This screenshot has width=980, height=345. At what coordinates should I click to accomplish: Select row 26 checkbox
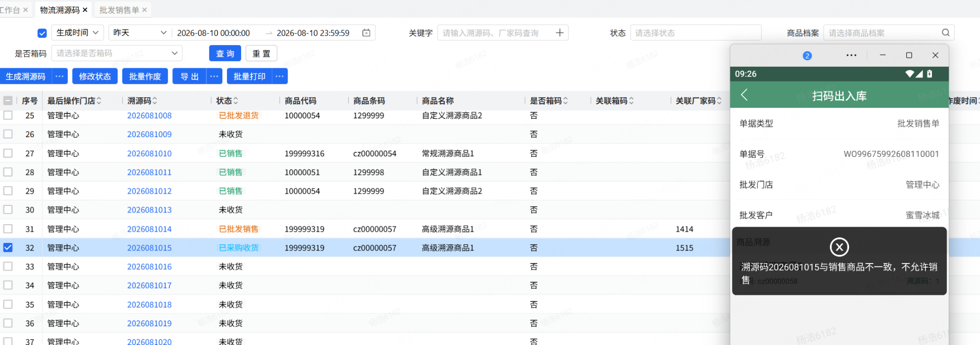point(8,134)
